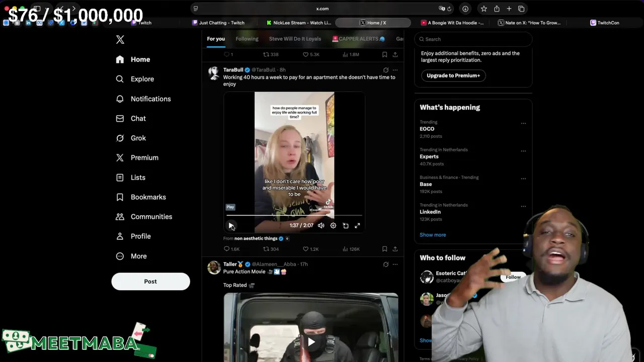644x362 pixels.
Task: Repost the post with 338 reposts
Action: click(x=271, y=54)
